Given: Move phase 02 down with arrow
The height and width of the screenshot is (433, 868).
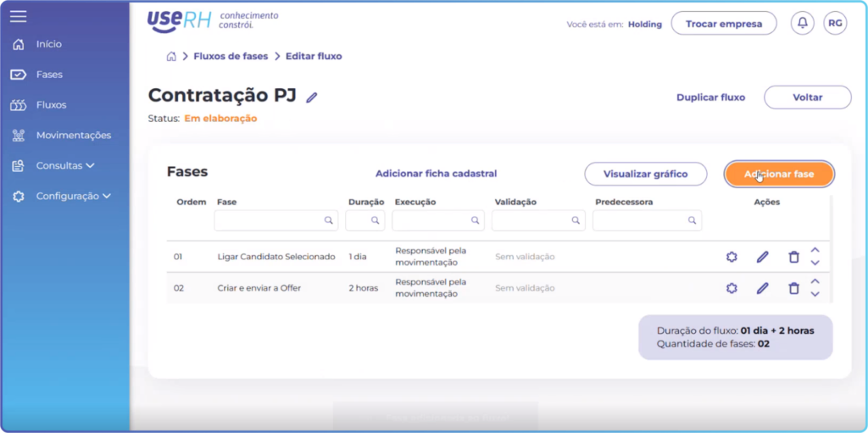Looking at the screenshot, I should [815, 294].
